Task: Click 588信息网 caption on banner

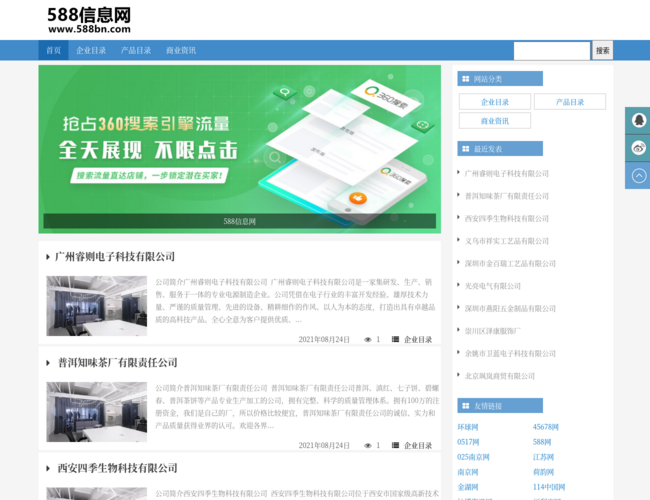Action: coord(240,221)
